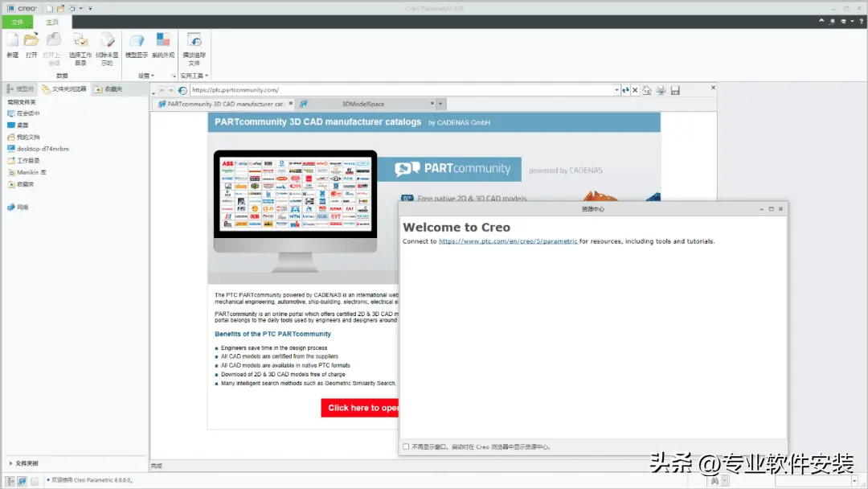The height and width of the screenshot is (489, 868).
Task: Click the Select Working Directory icon
Action: coord(80,40)
